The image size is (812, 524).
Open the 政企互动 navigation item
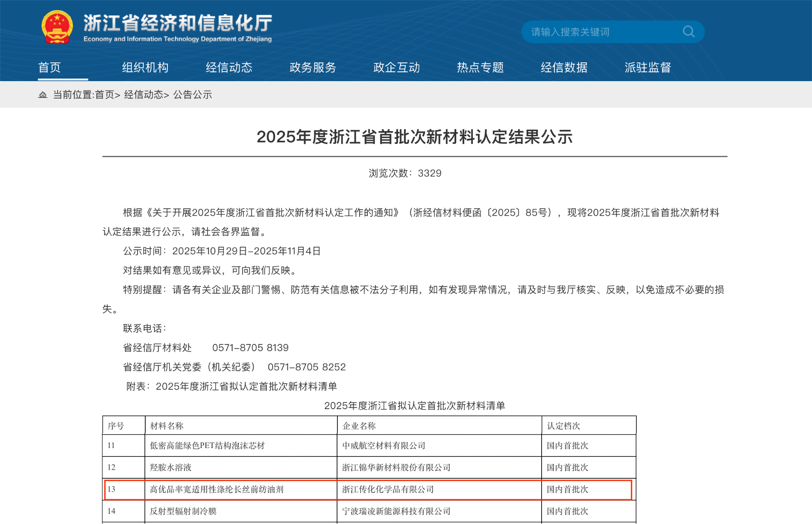396,67
